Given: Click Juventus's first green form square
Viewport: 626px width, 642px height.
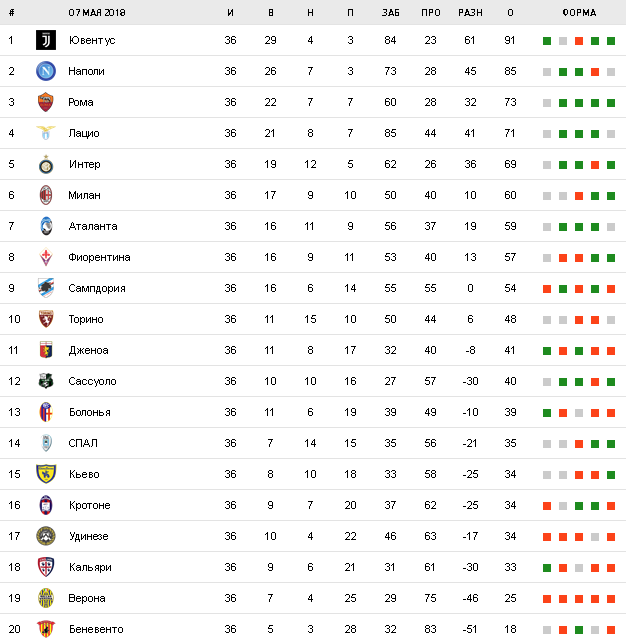Looking at the screenshot, I should point(547,41).
